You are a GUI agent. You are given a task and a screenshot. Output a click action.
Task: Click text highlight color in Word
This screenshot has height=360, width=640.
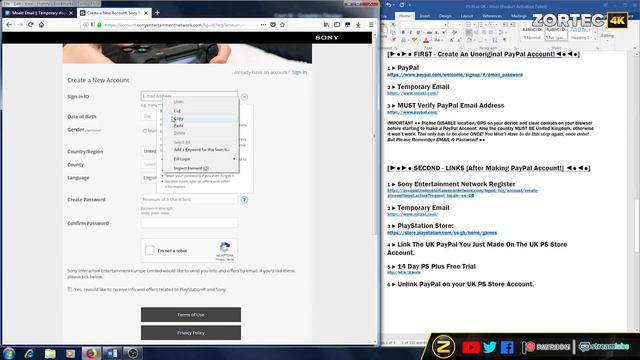click(x=414, y=40)
